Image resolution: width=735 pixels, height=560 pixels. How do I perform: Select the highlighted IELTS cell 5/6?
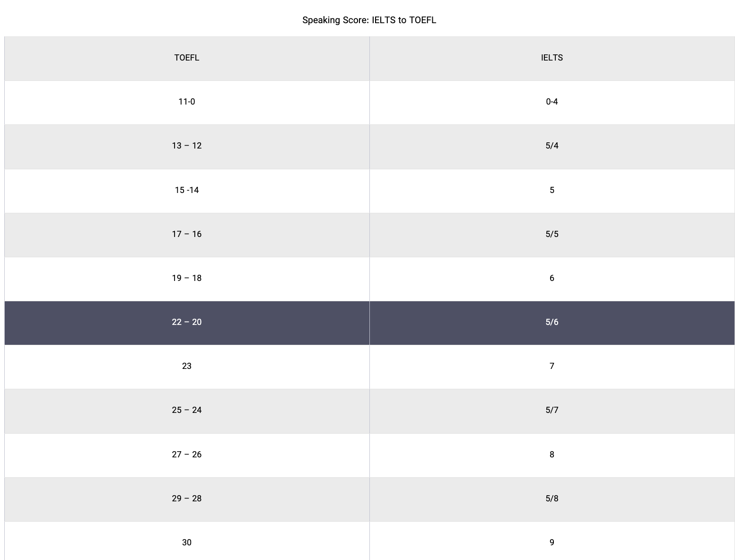tap(551, 322)
